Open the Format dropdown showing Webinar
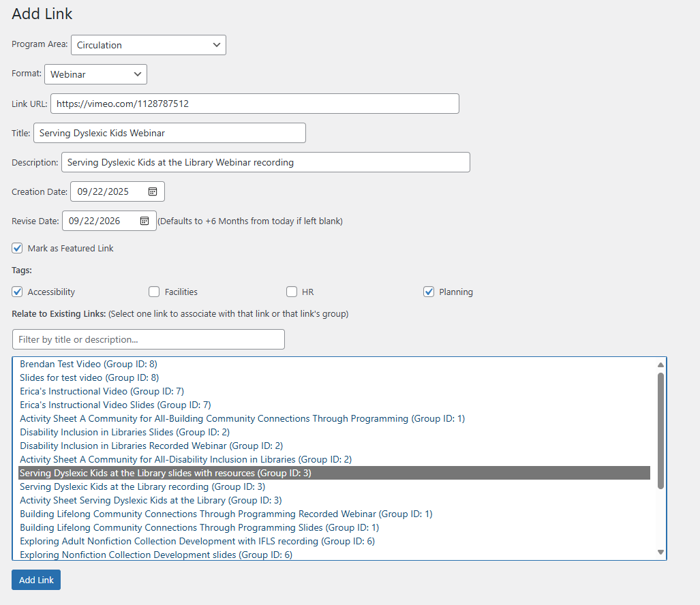This screenshot has height=605, width=700. (x=95, y=74)
